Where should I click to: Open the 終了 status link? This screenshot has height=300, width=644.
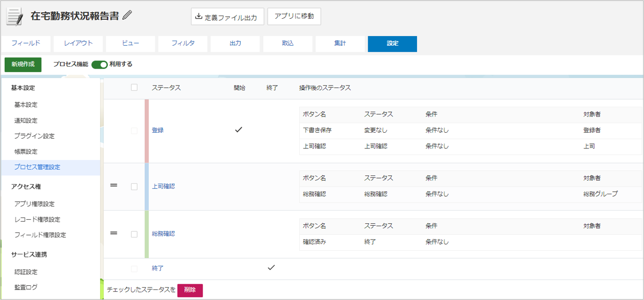157,268
